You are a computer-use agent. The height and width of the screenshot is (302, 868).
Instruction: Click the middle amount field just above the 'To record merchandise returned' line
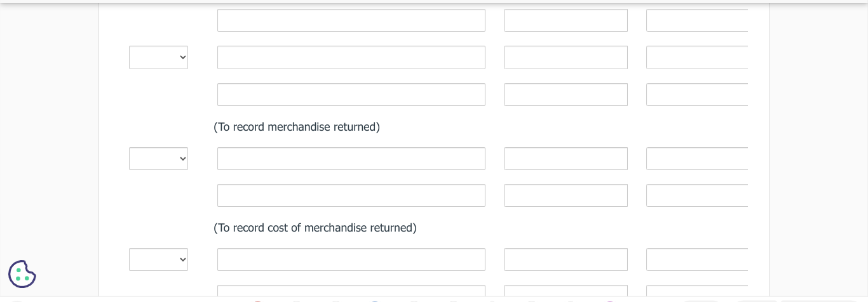coord(566,95)
